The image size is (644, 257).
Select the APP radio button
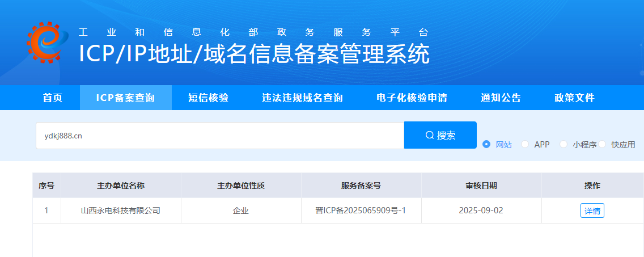525,144
